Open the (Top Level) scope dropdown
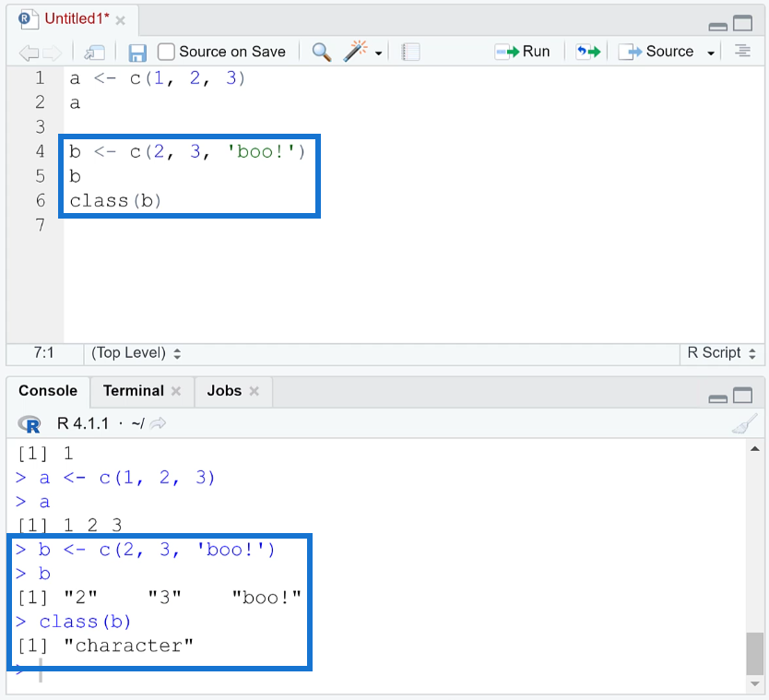 pos(136,353)
